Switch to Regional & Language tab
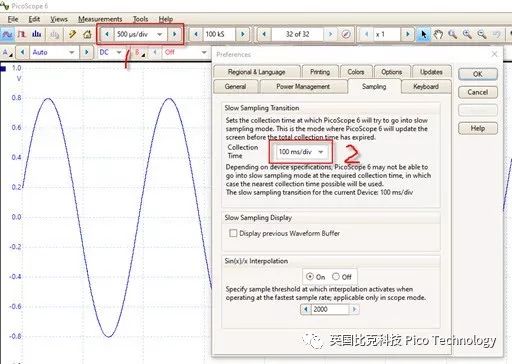 tap(256, 72)
